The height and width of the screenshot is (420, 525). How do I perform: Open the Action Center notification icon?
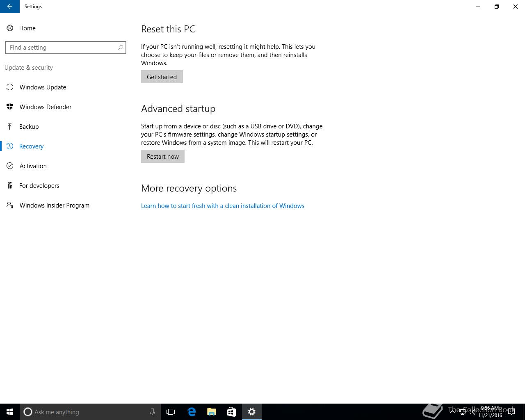511,412
